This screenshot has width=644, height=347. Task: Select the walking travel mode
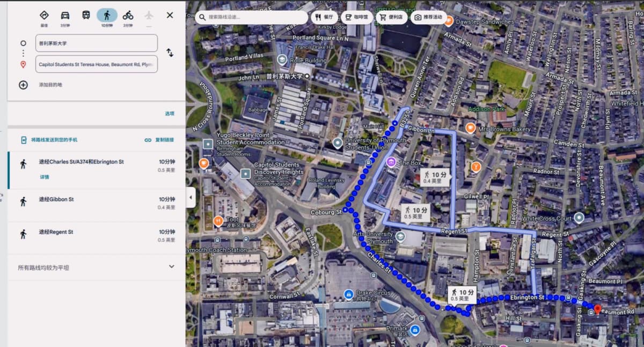107,15
